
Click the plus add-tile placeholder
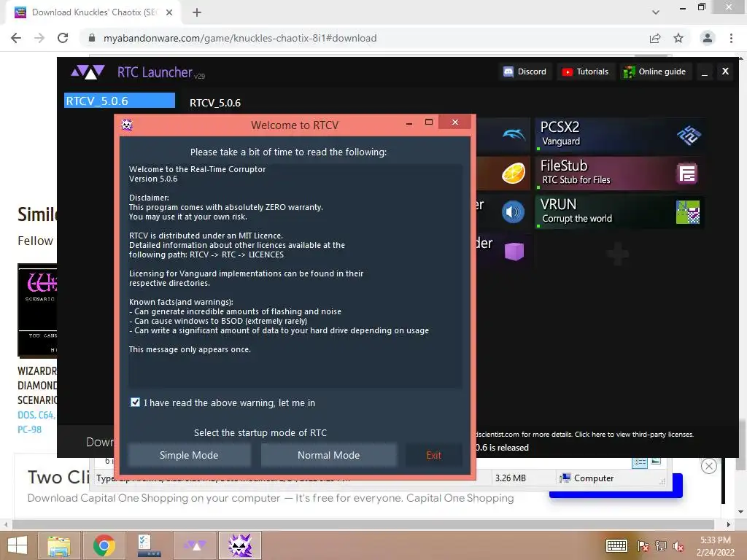click(619, 253)
